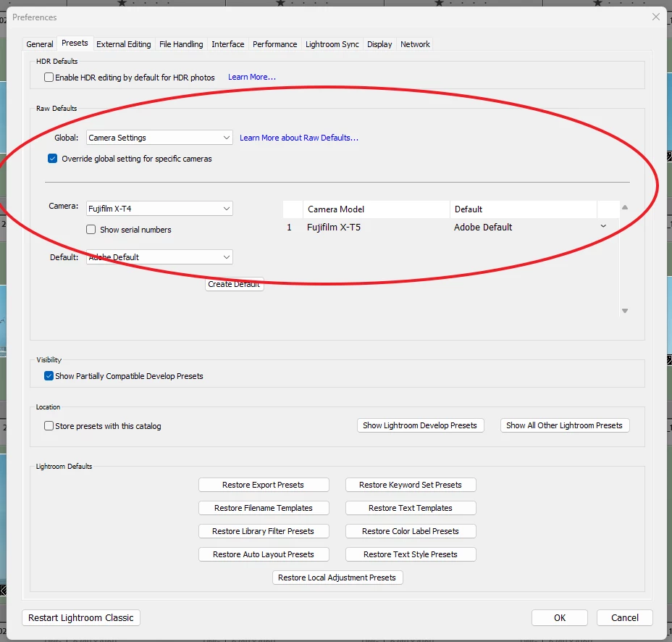Follow the HDR Learn More link
The height and width of the screenshot is (642, 672).
coord(251,78)
